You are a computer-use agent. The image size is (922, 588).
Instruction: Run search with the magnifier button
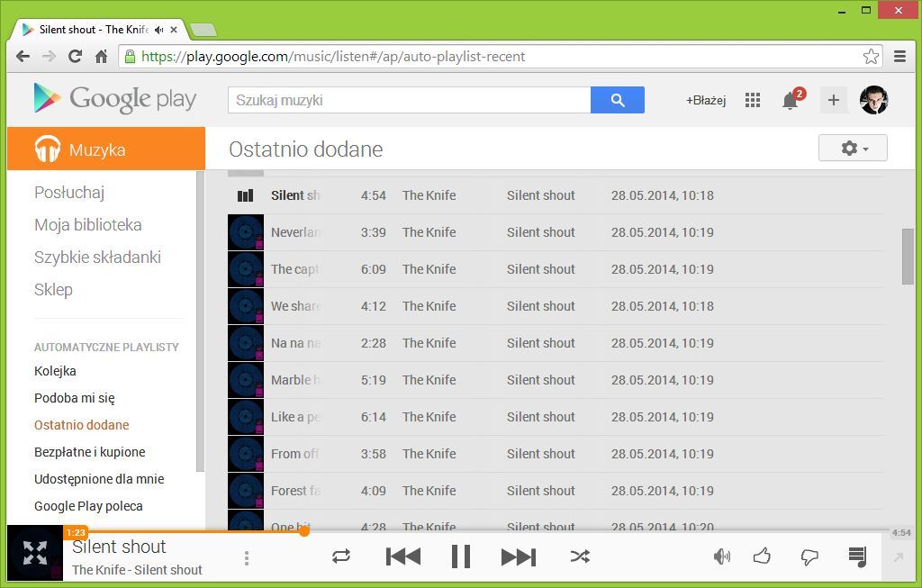click(618, 100)
